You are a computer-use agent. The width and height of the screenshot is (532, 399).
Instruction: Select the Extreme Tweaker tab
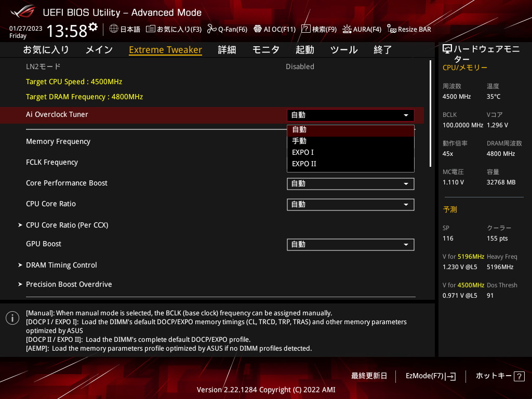click(x=166, y=50)
